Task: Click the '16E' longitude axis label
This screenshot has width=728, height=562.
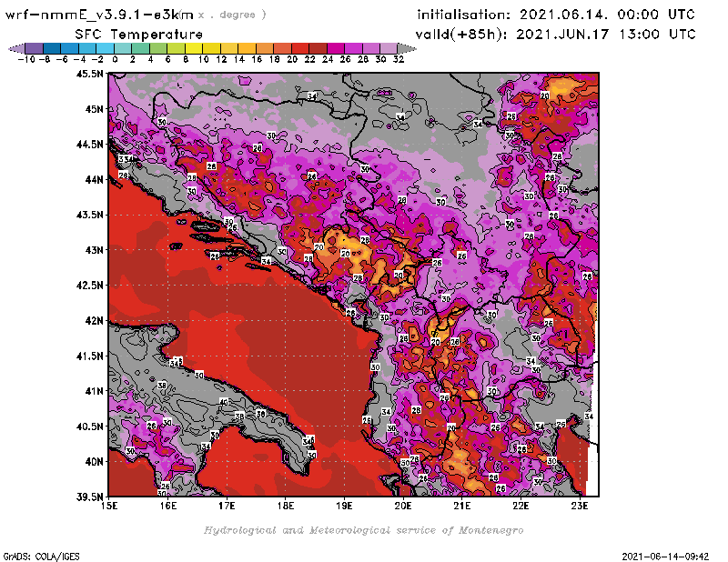Action: point(168,506)
